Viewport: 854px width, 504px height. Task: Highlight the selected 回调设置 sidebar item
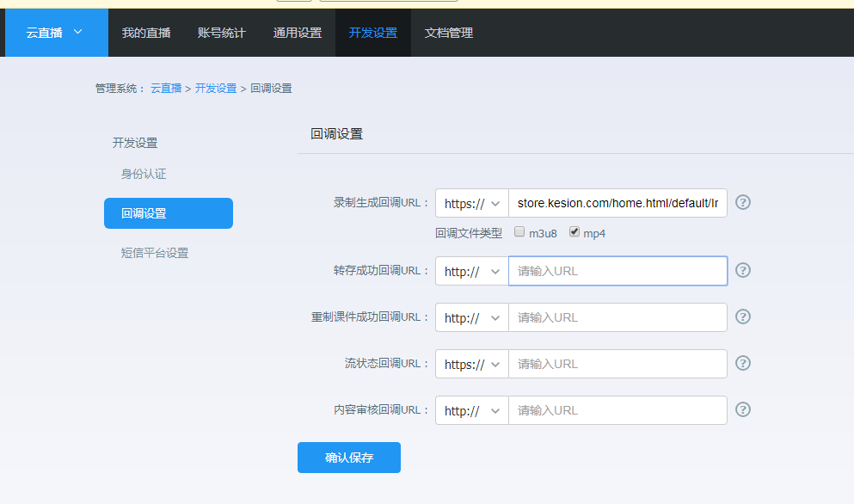click(x=168, y=212)
